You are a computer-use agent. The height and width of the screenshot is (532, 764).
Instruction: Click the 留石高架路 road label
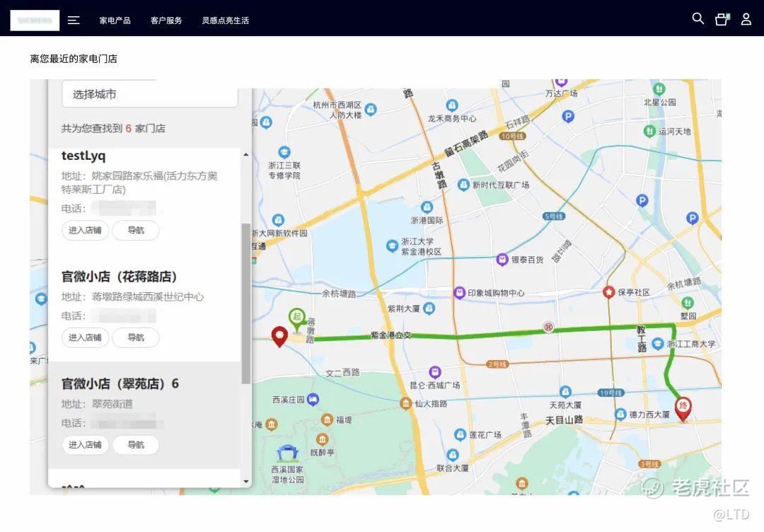[466, 143]
